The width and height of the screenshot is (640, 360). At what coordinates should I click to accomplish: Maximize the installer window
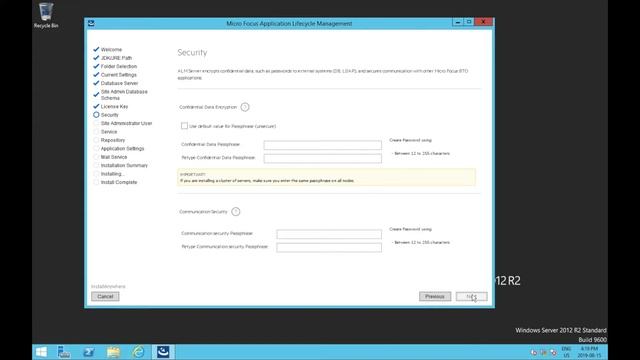(469, 22)
